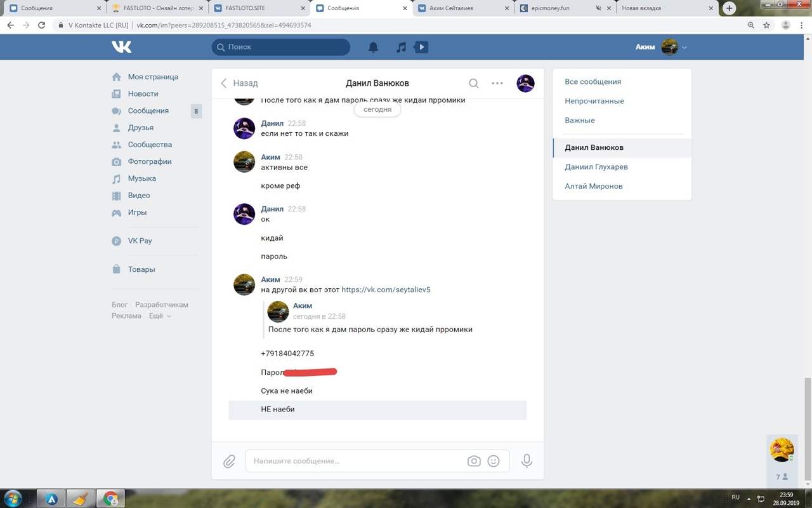Click the VK logo home icon
This screenshot has height=508, width=812.
(x=121, y=47)
